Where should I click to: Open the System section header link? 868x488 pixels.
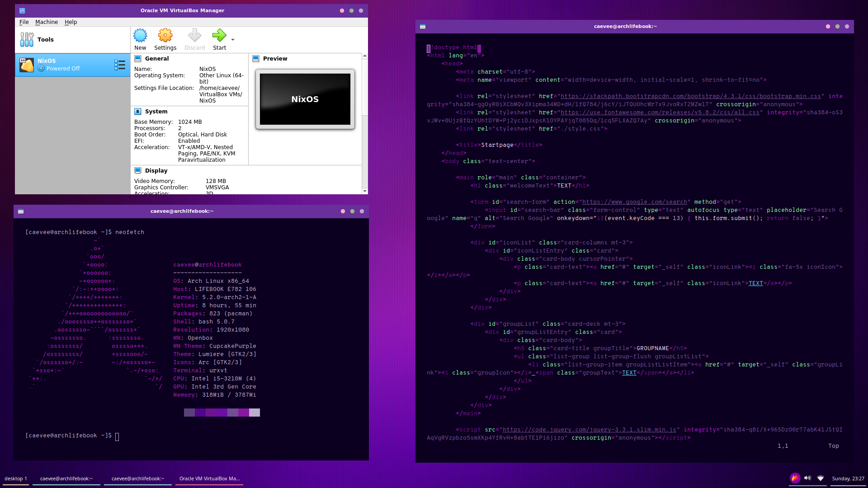[156, 111]
